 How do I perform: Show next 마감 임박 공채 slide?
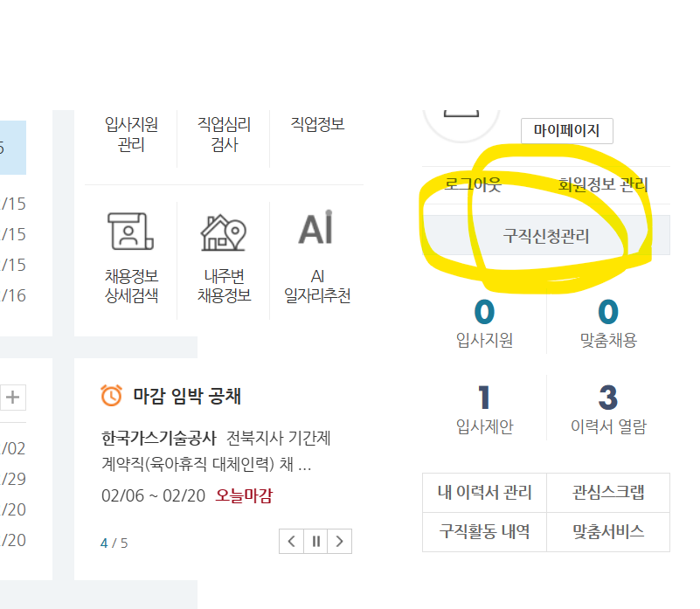coord(340,541)
